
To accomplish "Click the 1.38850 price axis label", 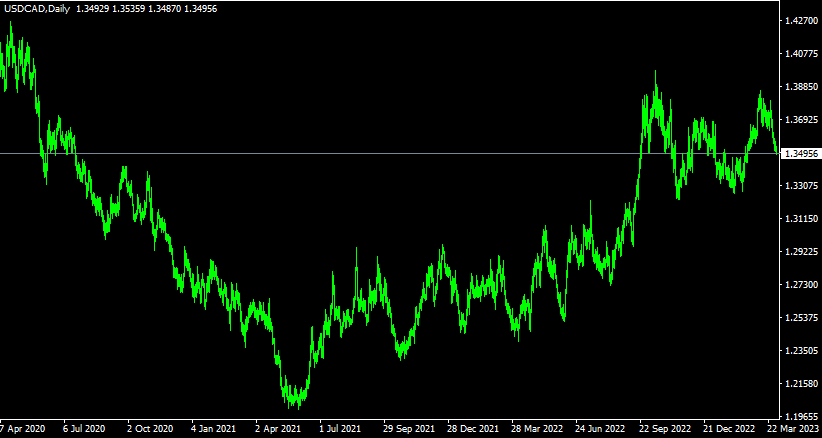I will [800, 87].
